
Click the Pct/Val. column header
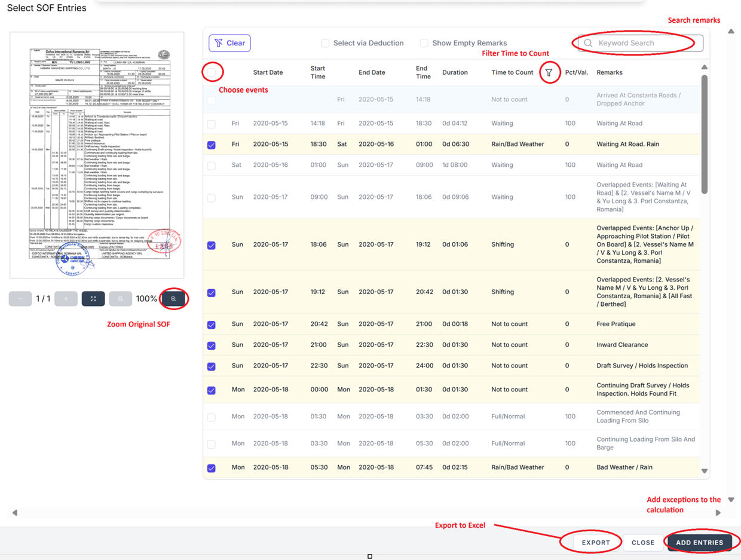coord(577,72)
